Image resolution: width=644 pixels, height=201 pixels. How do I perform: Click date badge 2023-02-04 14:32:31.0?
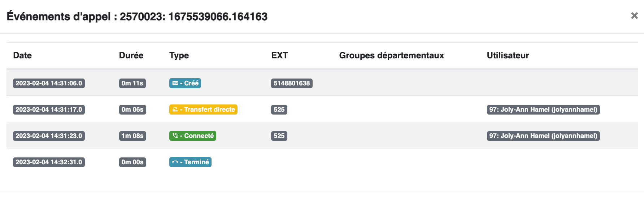[49, 162]
